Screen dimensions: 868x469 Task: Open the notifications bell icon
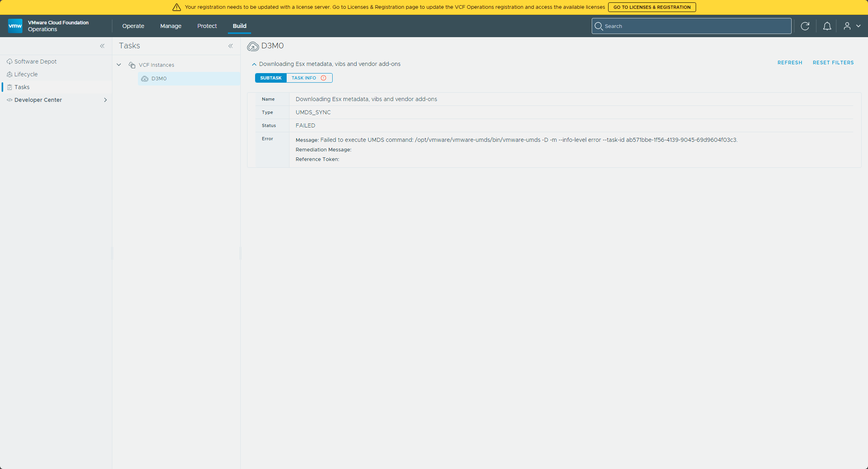click(x=827, y=26)
